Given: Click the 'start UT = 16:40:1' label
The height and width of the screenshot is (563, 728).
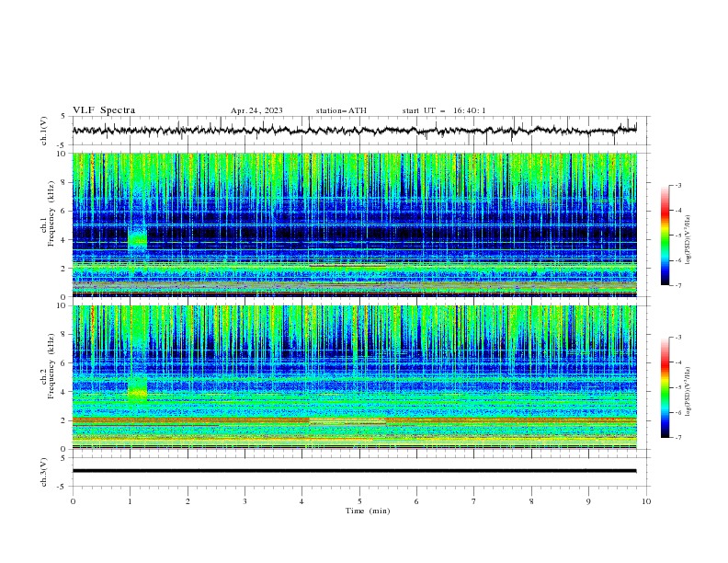Looking at the screenshot, I should [444, 110].
